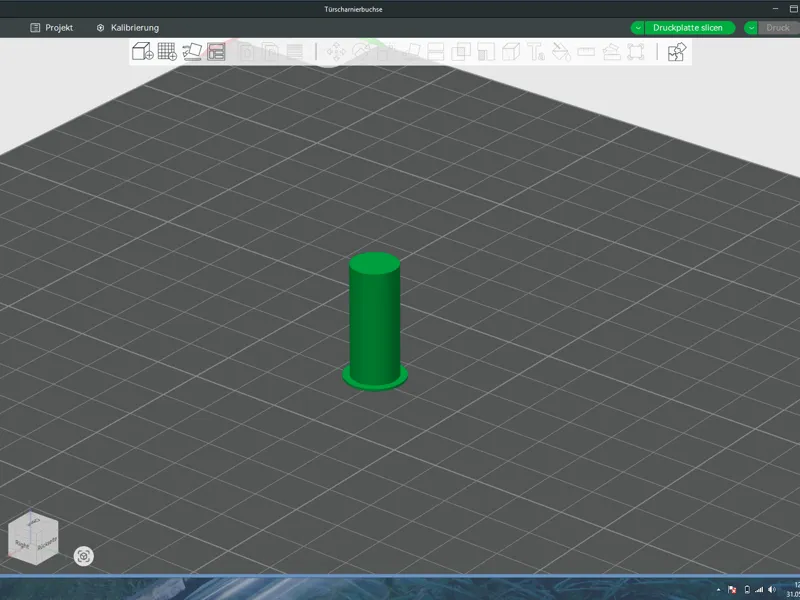Choose the Mesh boolean tool
800x600 pixels.
pyautogui.click(x=461, y=52)
